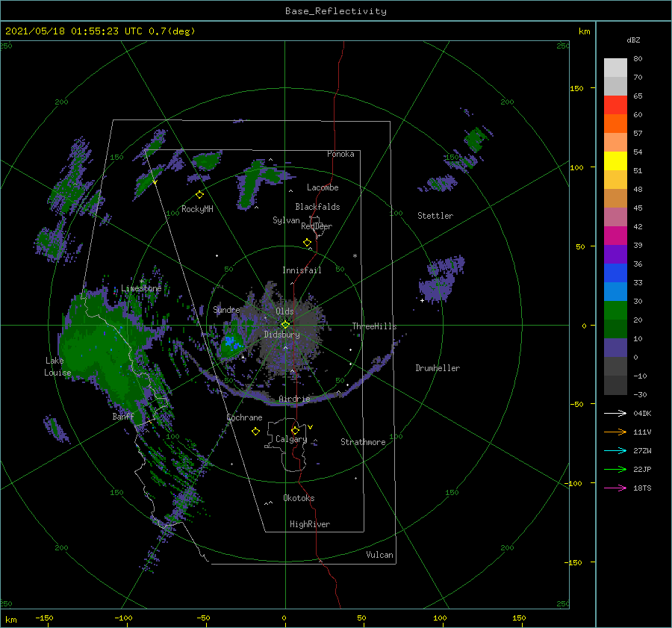
Task: Pick the red swatch in dBZ scale
Action: click(x=615, y=105)
